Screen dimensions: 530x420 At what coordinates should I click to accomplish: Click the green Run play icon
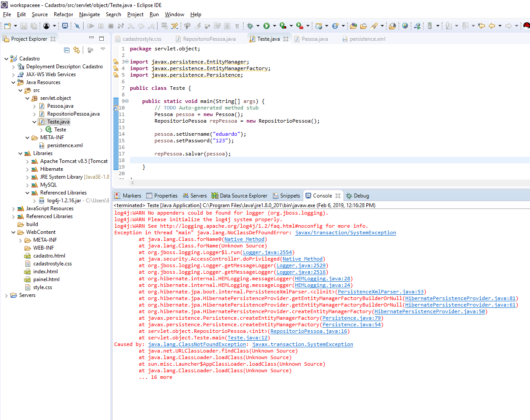pyautogui.click(x=267, y=26)
